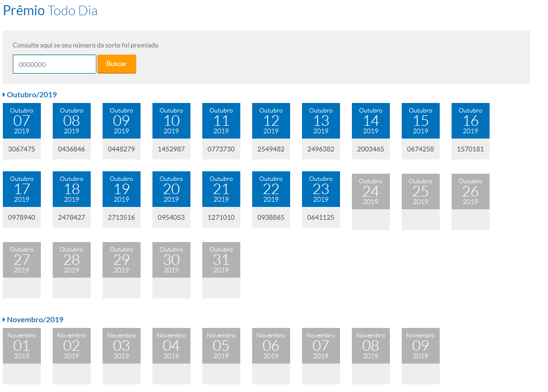Image resolution: width=548 pixels, height=392 pixels.
Task: Open the Outubro 16 2019 date tile
Action: [x=471, y=121]
